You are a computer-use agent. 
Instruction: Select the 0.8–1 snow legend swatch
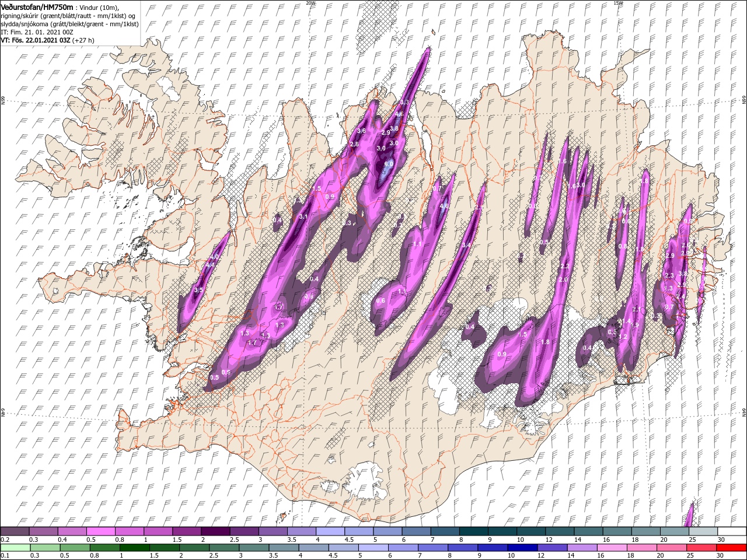(129, 531)
